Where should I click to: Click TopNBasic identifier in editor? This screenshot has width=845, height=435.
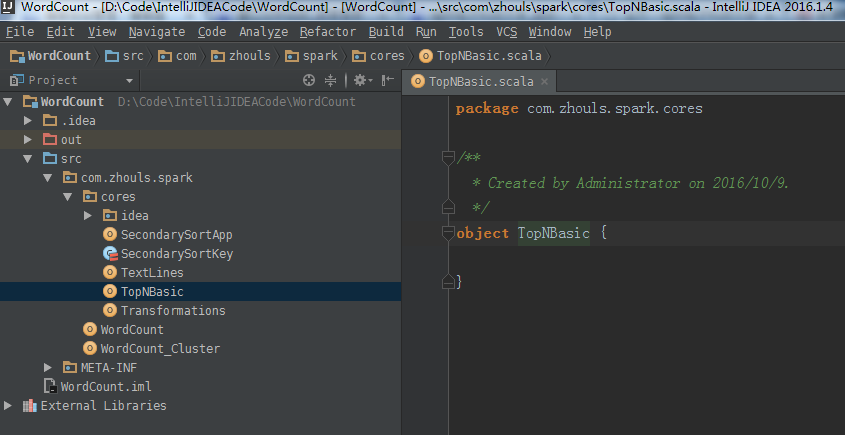(553, 233)
